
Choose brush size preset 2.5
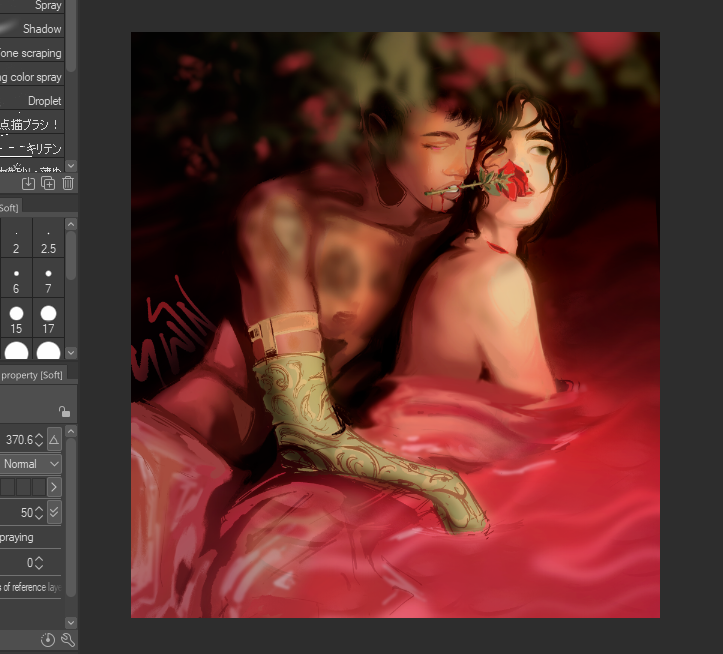[x=48, y=238]
